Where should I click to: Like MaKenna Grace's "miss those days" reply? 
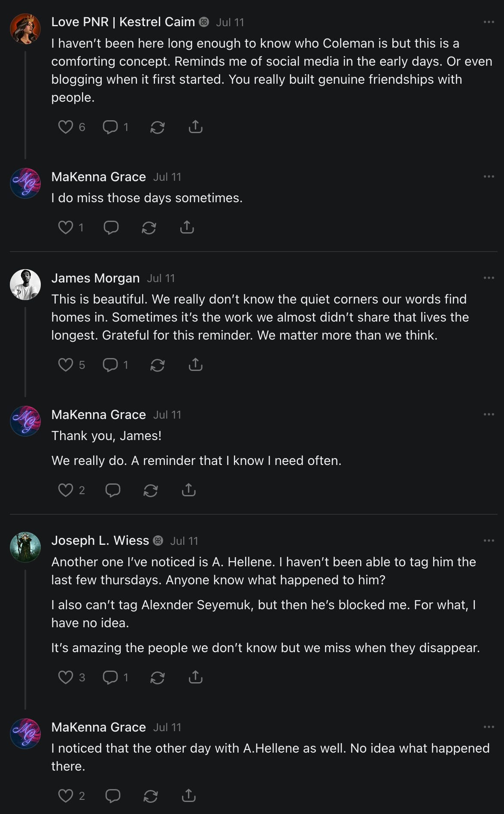tap(66, 228)
